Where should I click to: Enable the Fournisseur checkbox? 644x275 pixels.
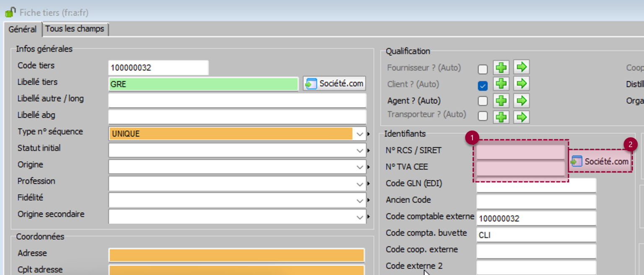click(483, 69)
